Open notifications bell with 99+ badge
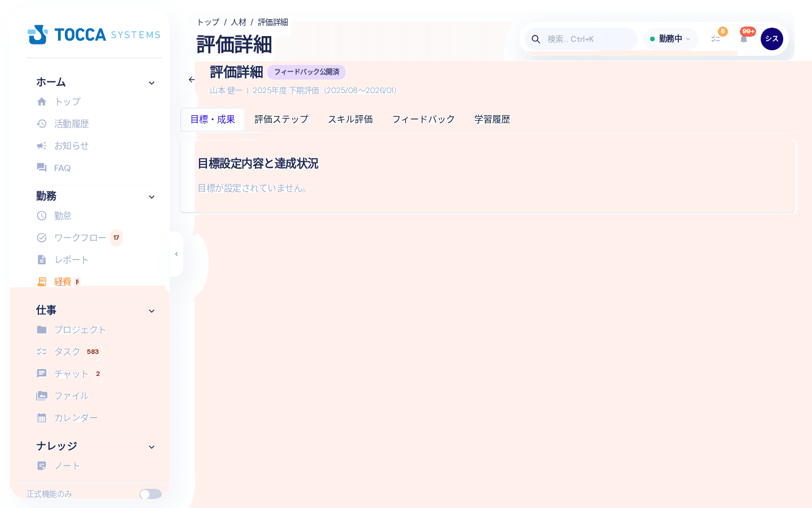This screenshot has height=508, width=812. tap(744, 39)
